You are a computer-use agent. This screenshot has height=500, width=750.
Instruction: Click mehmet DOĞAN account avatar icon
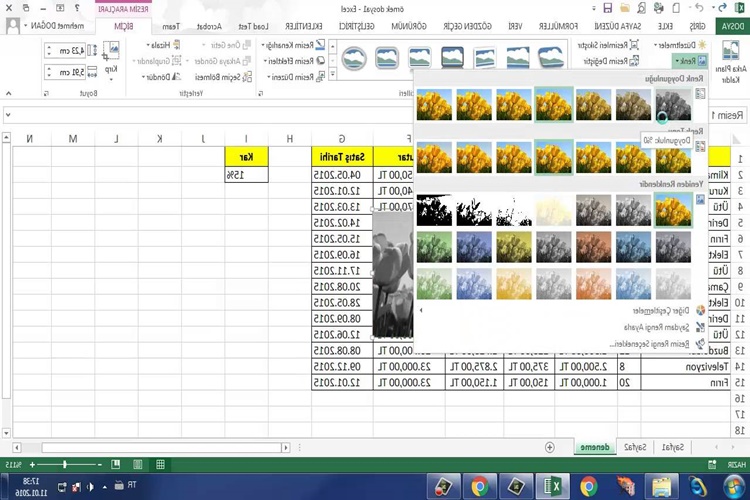point(13,26)
